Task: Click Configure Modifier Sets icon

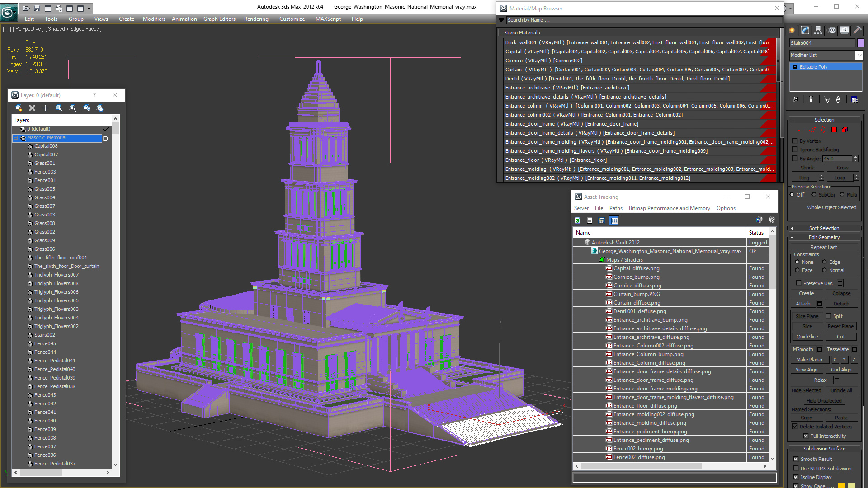Action: (854, 99)
